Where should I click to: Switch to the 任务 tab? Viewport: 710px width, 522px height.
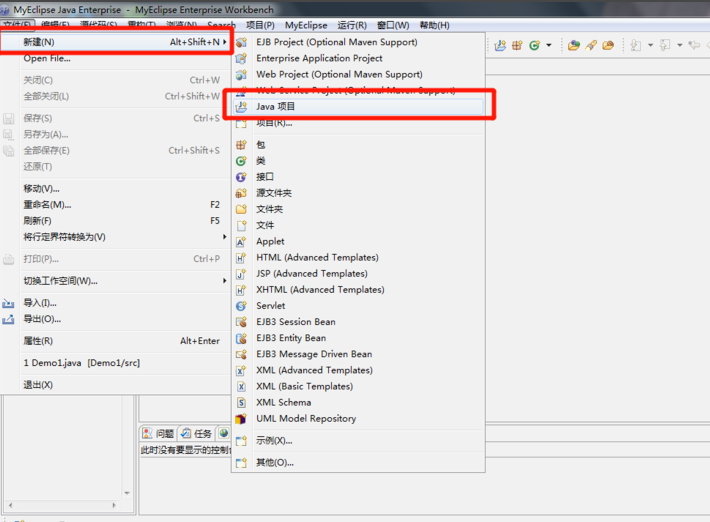pyautogui.click(x=196, y=434)
